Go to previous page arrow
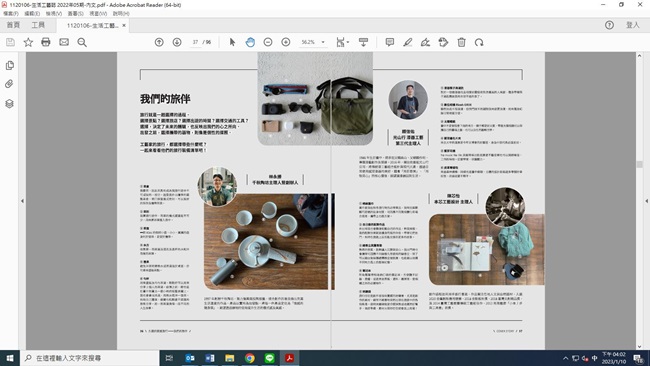 click(x=159, y=42)
